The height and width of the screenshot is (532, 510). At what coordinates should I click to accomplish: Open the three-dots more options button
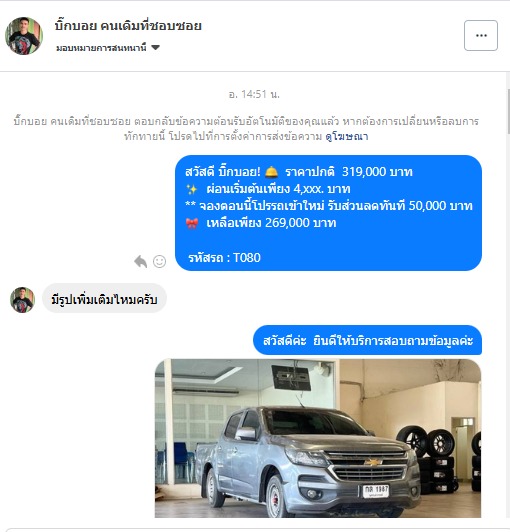[x=481, y=36]
